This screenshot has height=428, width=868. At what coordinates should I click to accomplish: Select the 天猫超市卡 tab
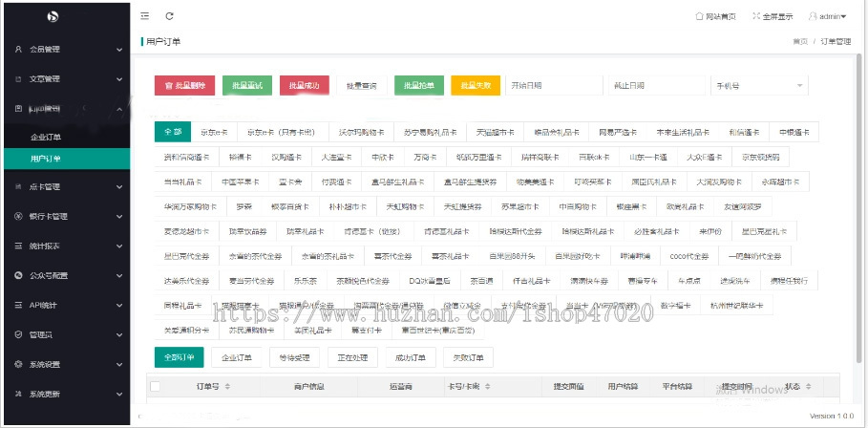click(495, 133)
